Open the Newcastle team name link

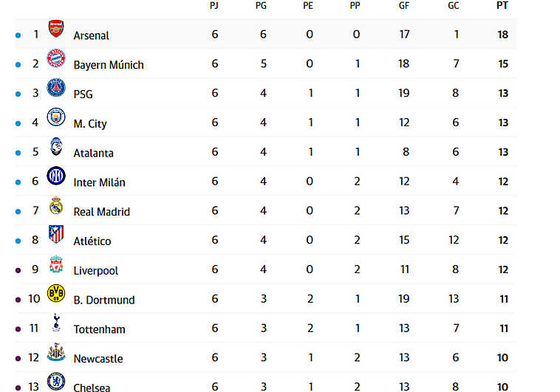click(98, 359)
